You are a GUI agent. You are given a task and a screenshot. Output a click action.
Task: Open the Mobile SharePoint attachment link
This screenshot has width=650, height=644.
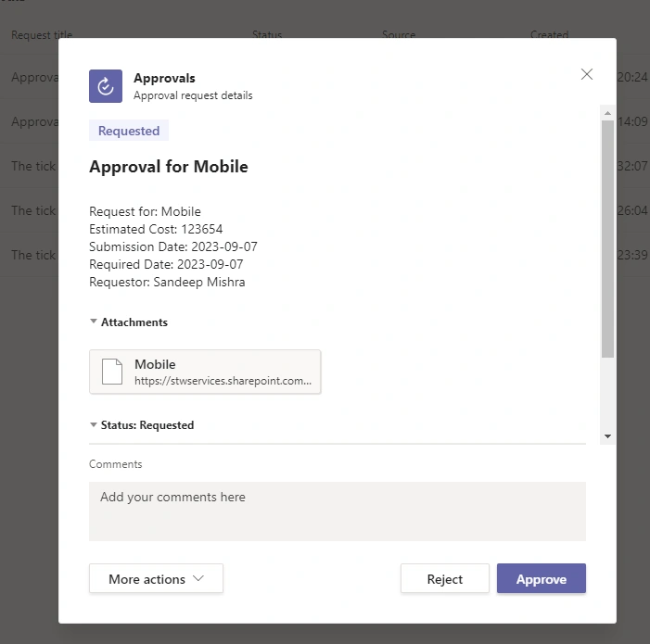click(205, 372)
